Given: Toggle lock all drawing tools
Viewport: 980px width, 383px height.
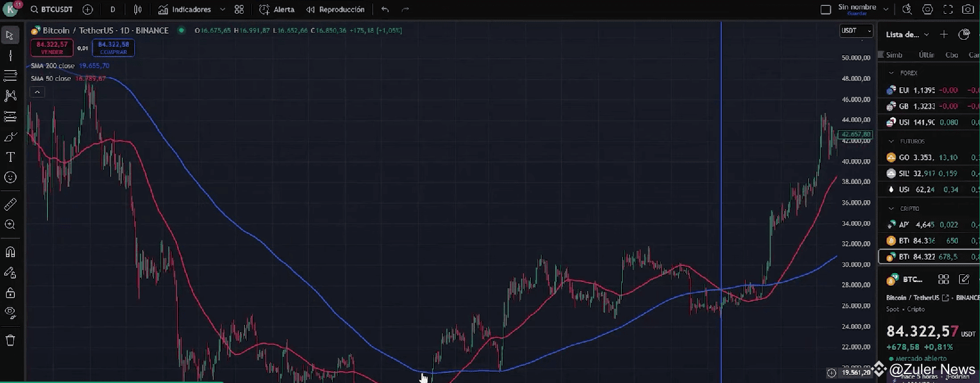Looking at the screenshot, I should (x=10, y=293).
